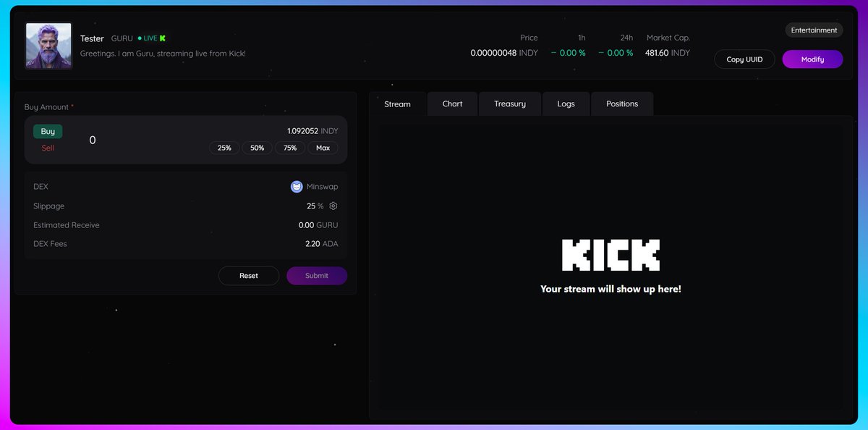The image size is (868, 430).
Task: Click the 1h change value
Action: pyautogui.click(x=569, y=53)
